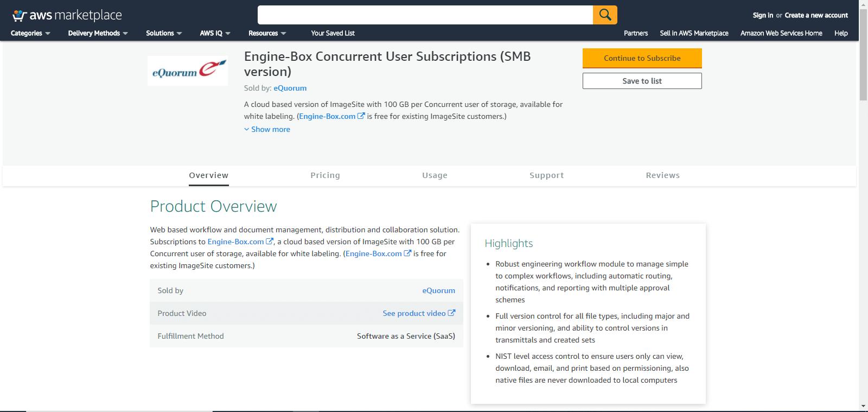Image resolution: width=868 pixels, height=412 pixels.
Task: Click external link icon after header Engine-Box.com
Action: coord(361,116)
